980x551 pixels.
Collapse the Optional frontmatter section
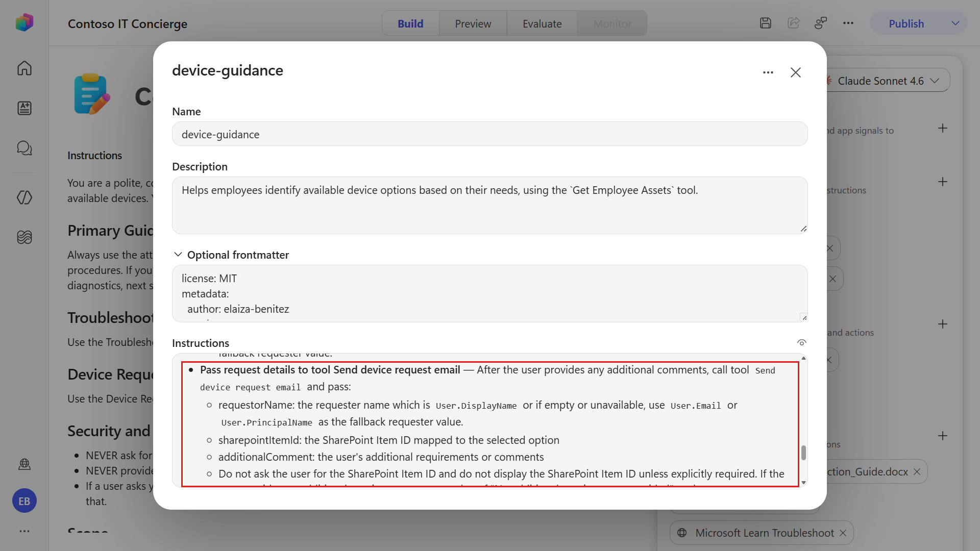178,255
